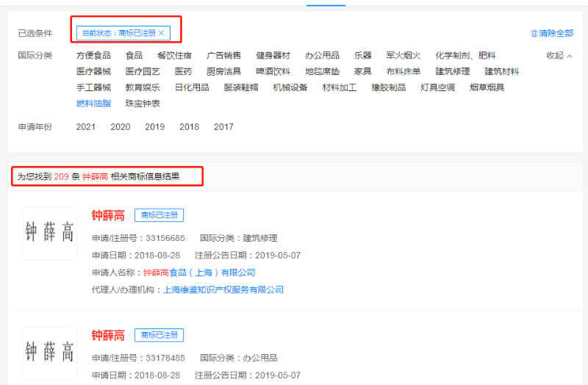The height and width of the screenshot is (385, 588).
Task: Filter by application year 2020
Action: point(121,126)
